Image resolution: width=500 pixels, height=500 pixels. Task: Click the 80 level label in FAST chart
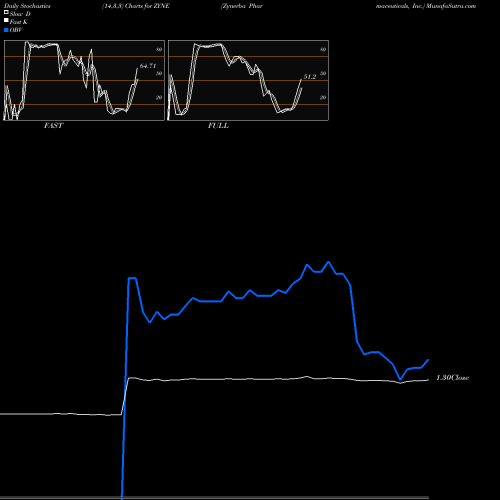tap(159, 49)
